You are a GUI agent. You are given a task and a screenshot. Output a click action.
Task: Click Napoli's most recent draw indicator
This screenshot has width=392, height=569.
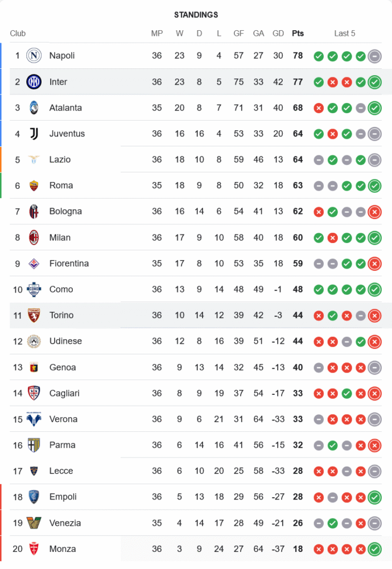coord(374,56)
